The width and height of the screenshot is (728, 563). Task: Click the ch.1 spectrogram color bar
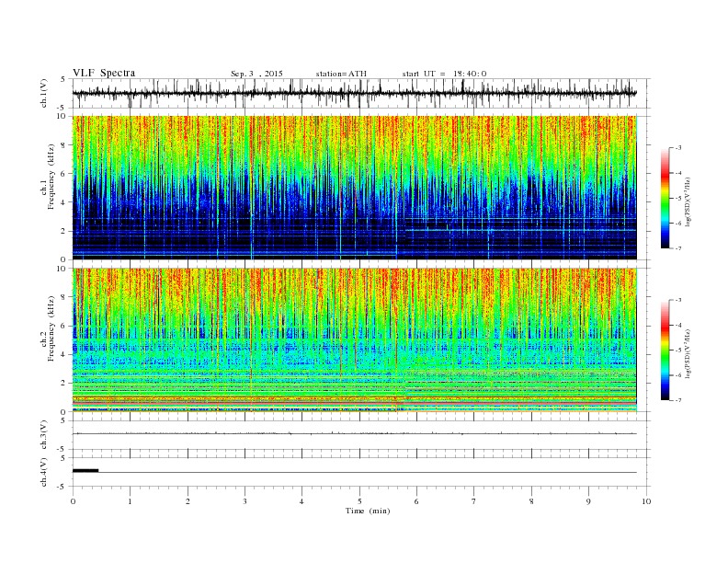pos(665,198)
